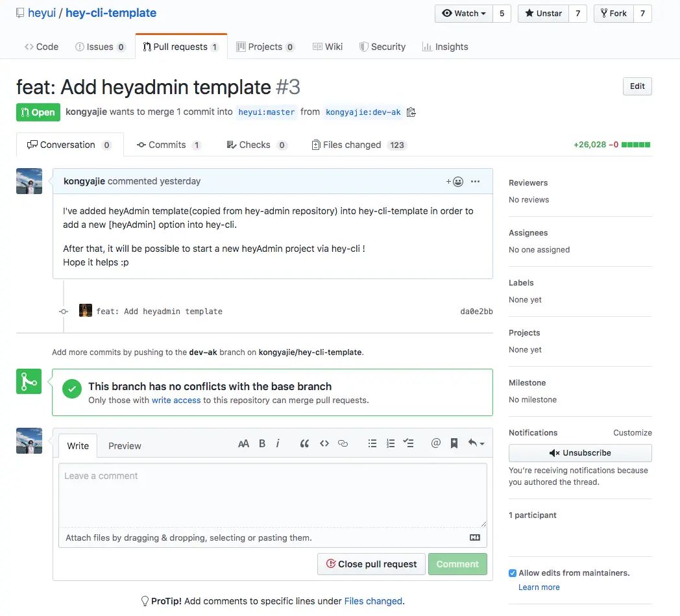Open the feat: Add heyadmin template commit
The image size is (680, 616).
click(x=159, y=312)
